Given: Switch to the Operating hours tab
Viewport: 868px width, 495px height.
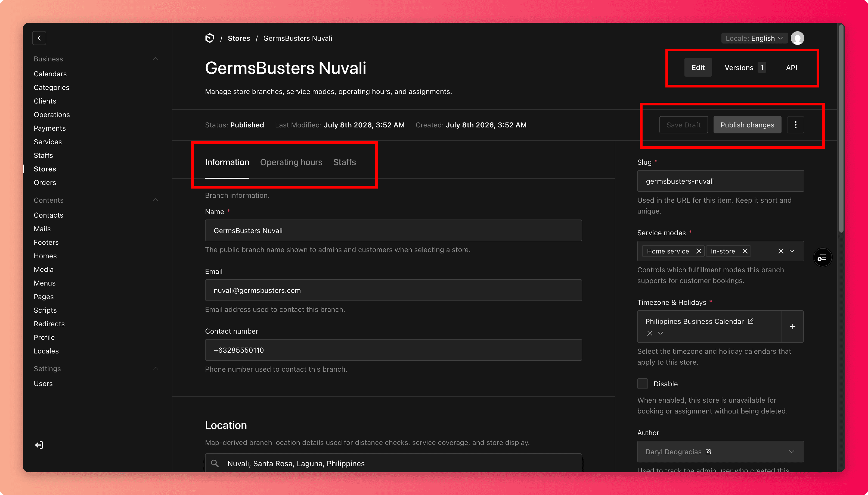Looking at the screenshot, I should (x=291, y=162).
